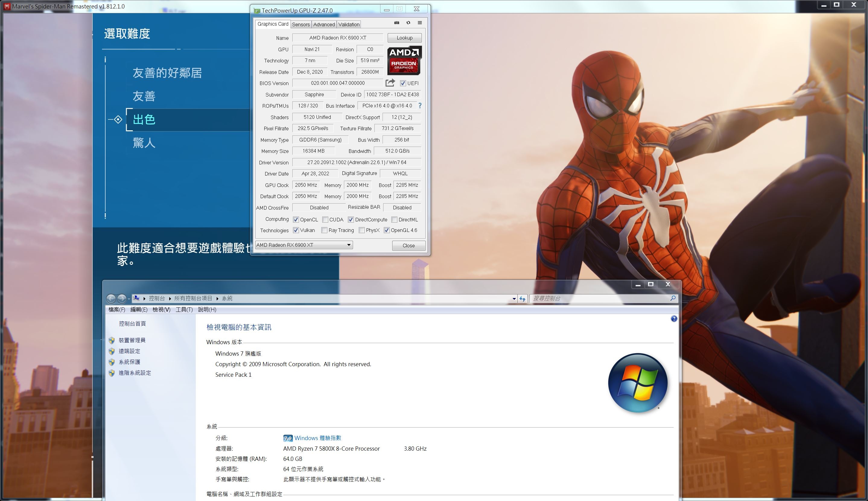868x501 pixels.
Task: Click the GPU-Z camera/screenshot icon
Action: point(397,23)
